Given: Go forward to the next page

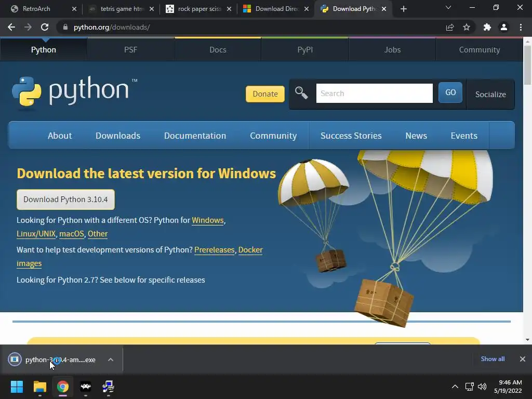Looking at the screenshot, I should tap(28, 27).
